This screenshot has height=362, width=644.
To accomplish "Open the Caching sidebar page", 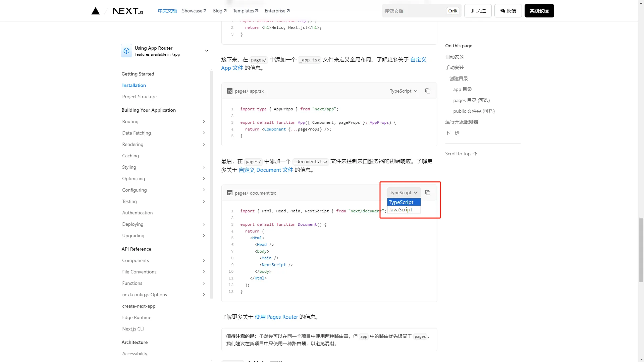I will [130, 156].
